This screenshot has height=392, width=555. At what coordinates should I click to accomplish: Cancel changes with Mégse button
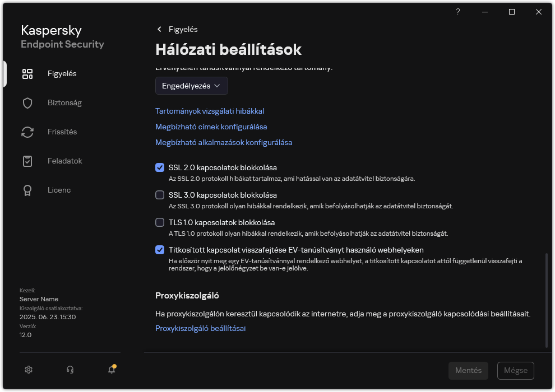pos(515,370)
